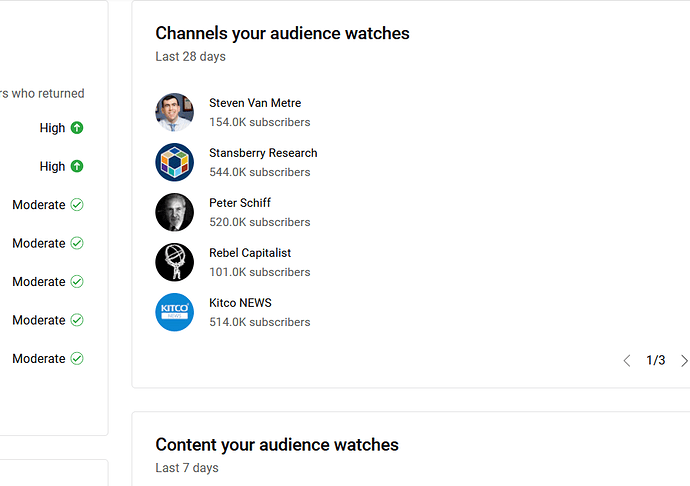Open the Kitco NEWS channel name
The height and width of the screenshot is (486, 690).
tap(240, 303)
